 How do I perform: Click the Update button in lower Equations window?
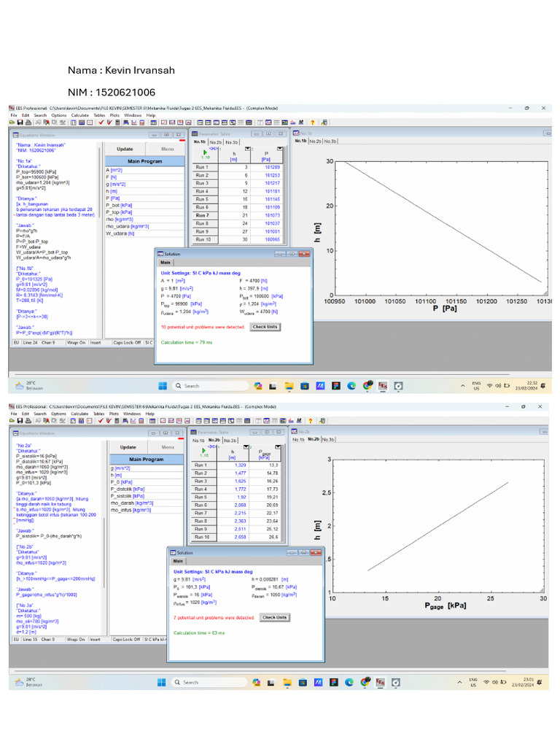128,447
